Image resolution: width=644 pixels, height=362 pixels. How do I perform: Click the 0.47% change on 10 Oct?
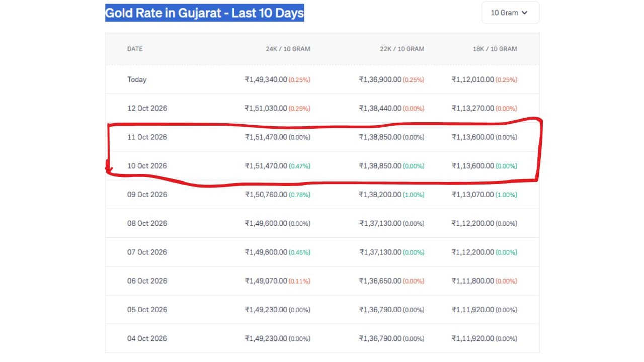pos(299,166)
